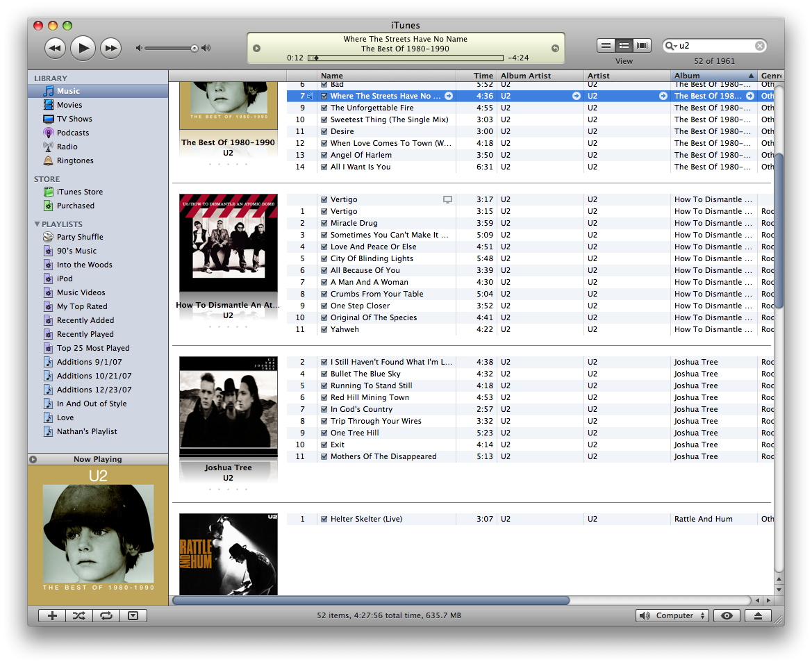Switch to Cover Flow view icon
This screenshot has height=664, width=812.
[642, 46]
